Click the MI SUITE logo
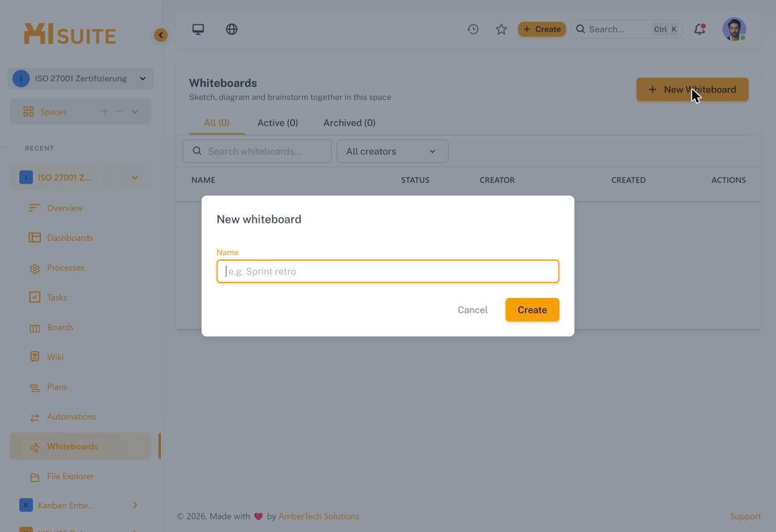 [x=70, y=34]
